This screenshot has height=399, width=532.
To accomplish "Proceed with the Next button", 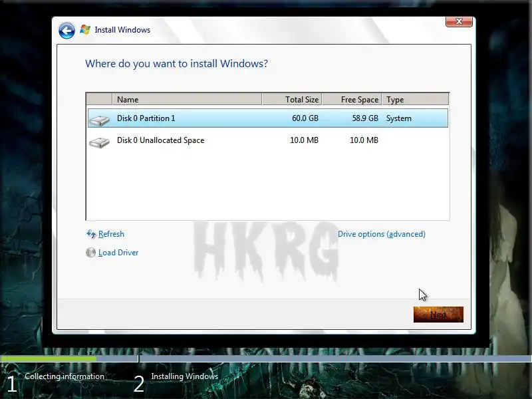I will 438,315.
